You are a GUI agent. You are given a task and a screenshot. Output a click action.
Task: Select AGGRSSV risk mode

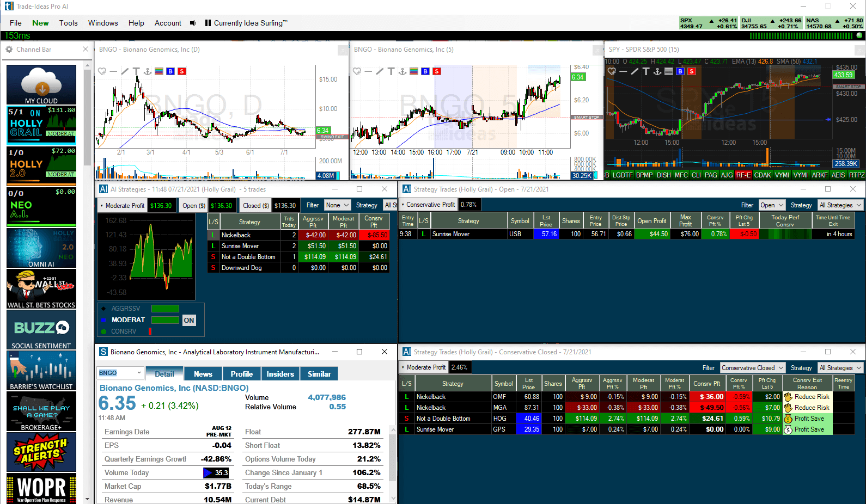pyautogui.click(x=126, y=309)
